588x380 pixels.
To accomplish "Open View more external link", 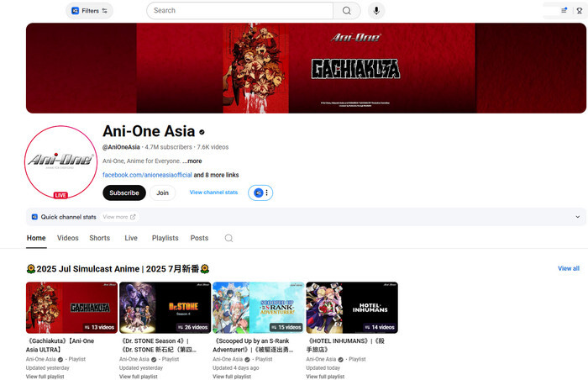I will 119,217.
